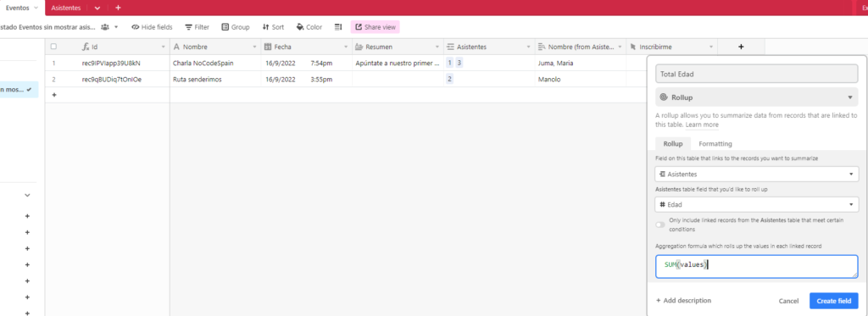Image resolution: width=868 pixels, height=316 pixels.
Task: Click the Inscribirme button field icon
Action: point(633,47)
